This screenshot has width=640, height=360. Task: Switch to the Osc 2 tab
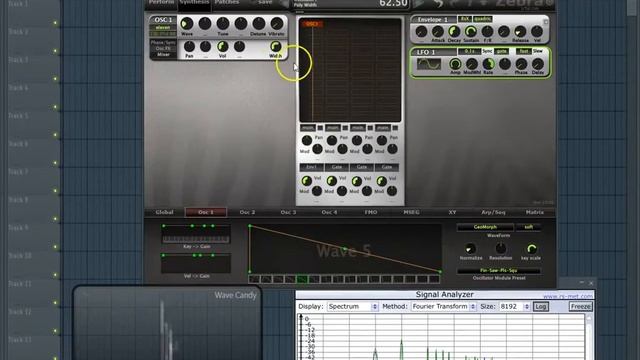click(247, 212)
